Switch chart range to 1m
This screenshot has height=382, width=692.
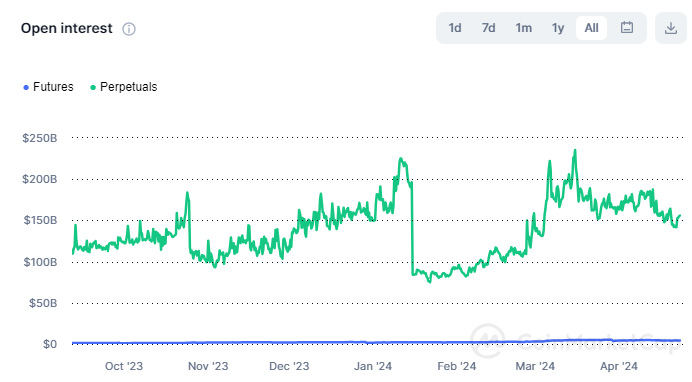(x=523, y=28)
